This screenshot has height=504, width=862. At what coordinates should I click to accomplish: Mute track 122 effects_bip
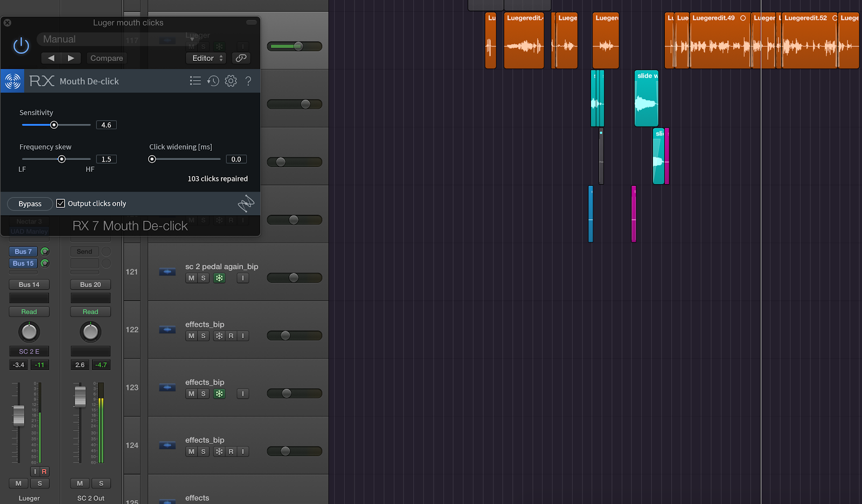click(191, 336)
